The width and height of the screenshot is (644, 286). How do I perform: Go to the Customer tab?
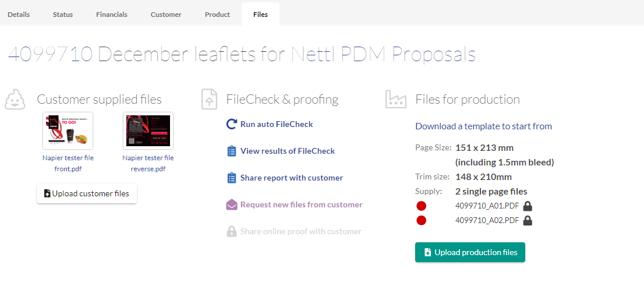(166, 15)
